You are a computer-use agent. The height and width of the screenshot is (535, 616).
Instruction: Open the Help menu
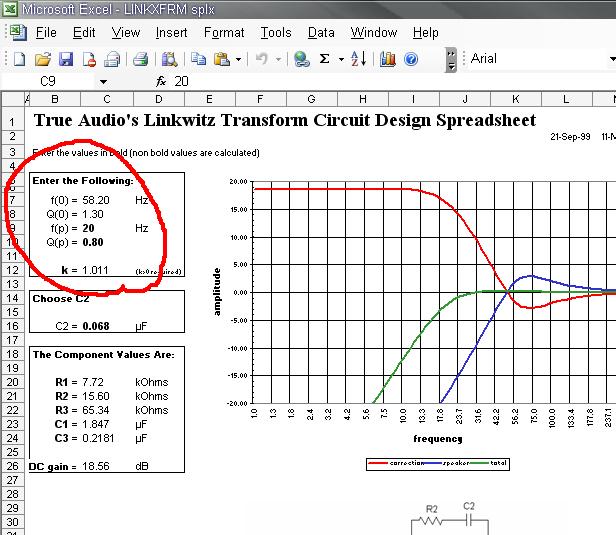tap(425, 33)
